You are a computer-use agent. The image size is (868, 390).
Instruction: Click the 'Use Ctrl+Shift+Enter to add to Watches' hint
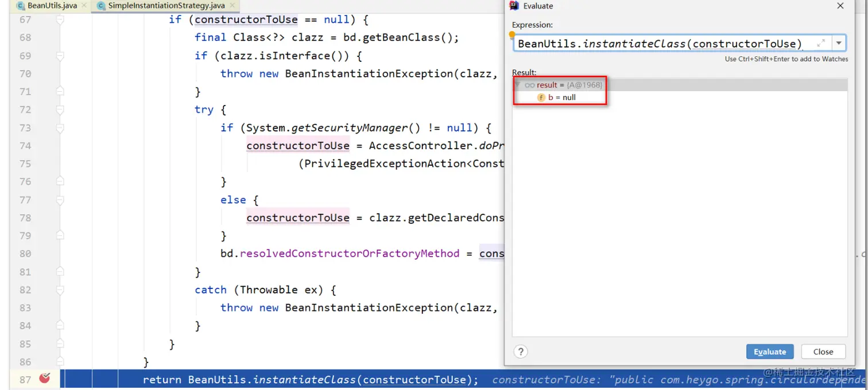pos(786,59)
